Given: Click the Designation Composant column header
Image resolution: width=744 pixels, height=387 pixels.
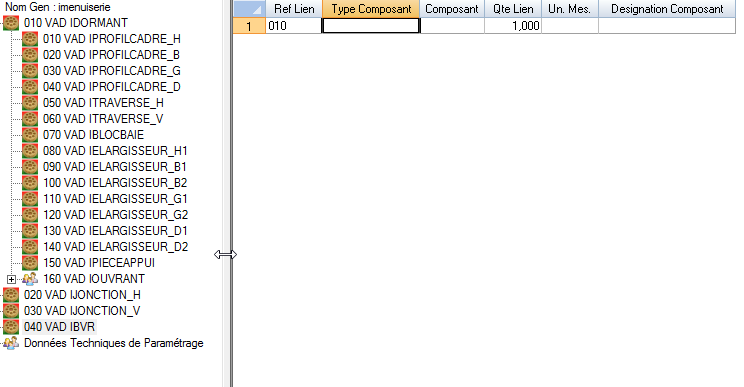Looking at the screenshot, I should point(667,9).
